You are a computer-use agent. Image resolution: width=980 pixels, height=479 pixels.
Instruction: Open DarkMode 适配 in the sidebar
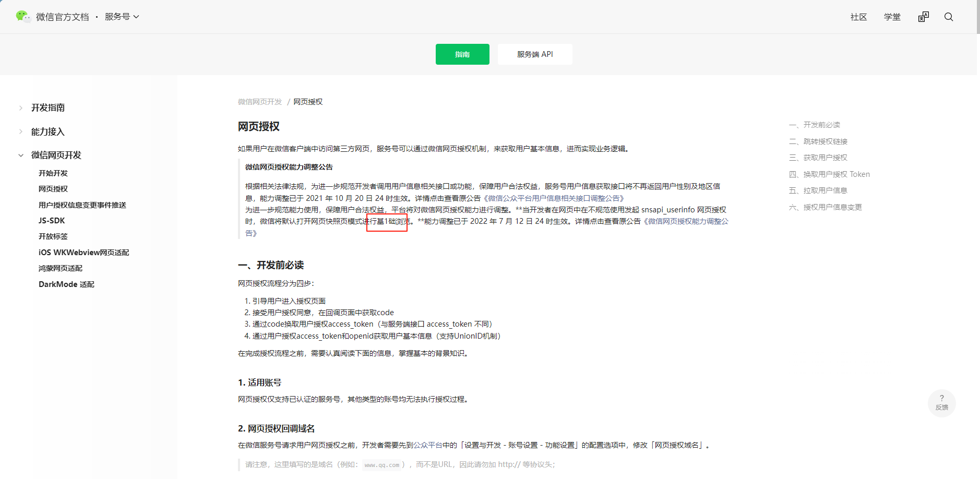click(x=67, y=284)
